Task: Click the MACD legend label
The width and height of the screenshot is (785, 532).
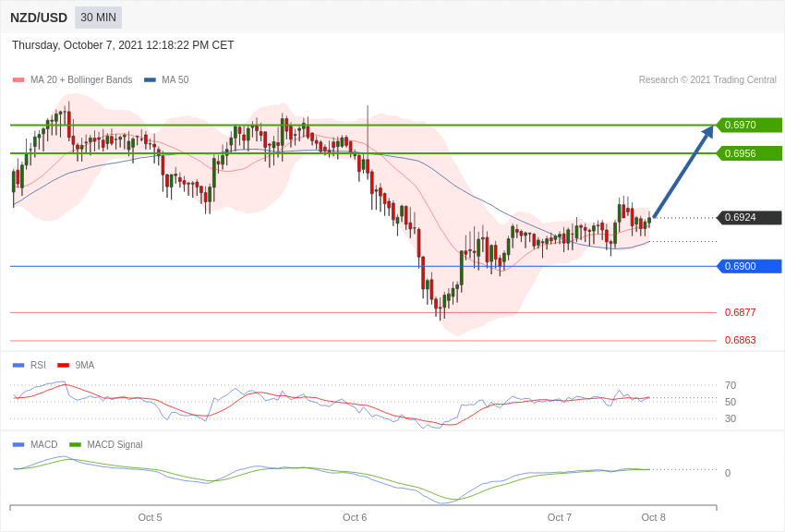Action: coord(44,444)
